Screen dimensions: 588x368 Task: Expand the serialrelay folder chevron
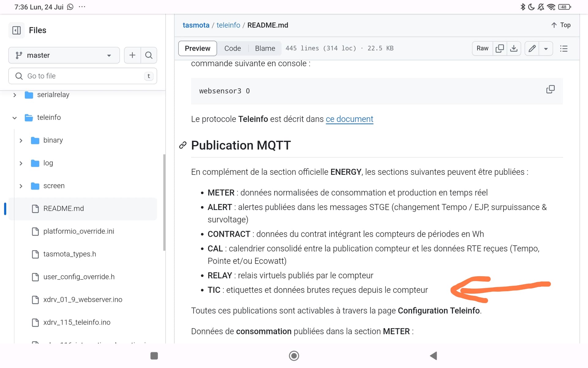pos(15,95)
